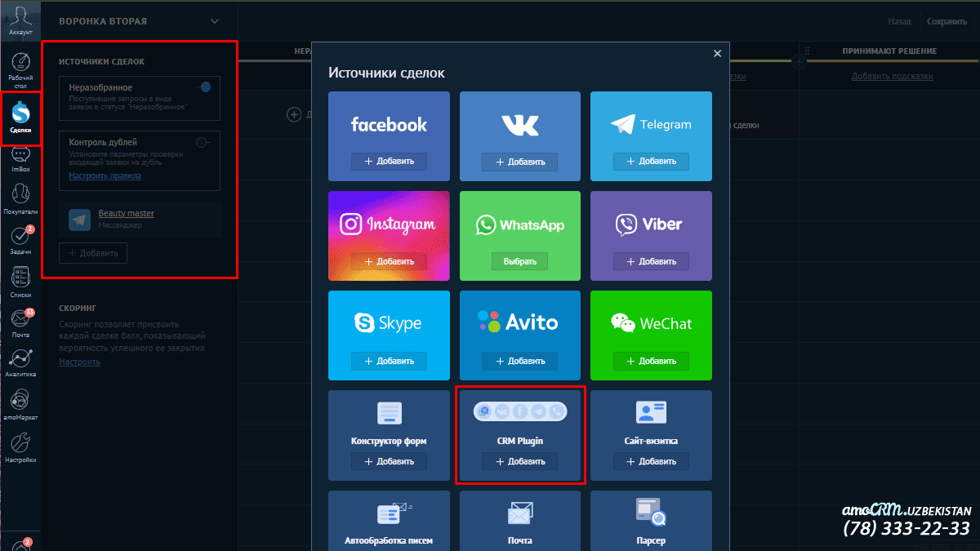Click the Принимают решение stage header
The height and width of the screenshot is (551, 980).
pyautogui.click(x=889, y=51)
